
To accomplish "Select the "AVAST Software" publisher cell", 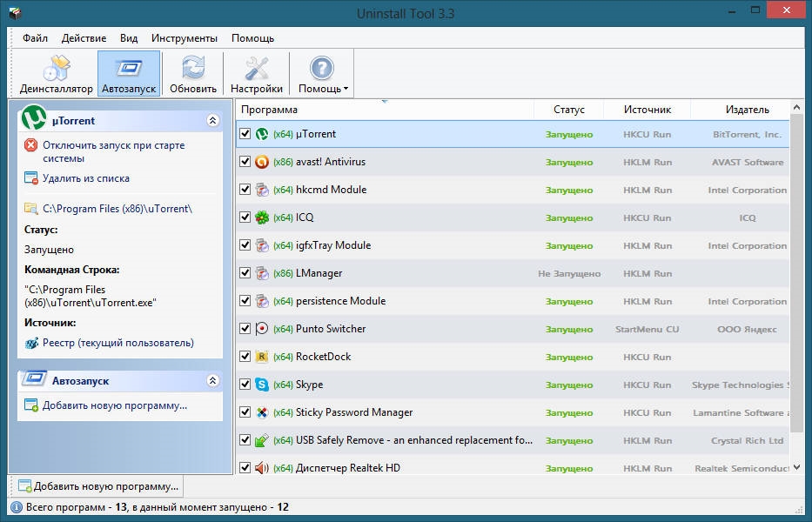I will (748, 162).
